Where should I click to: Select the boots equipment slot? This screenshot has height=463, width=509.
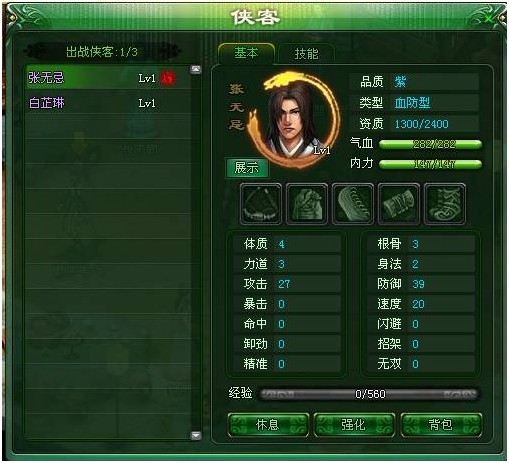(445, 204)
